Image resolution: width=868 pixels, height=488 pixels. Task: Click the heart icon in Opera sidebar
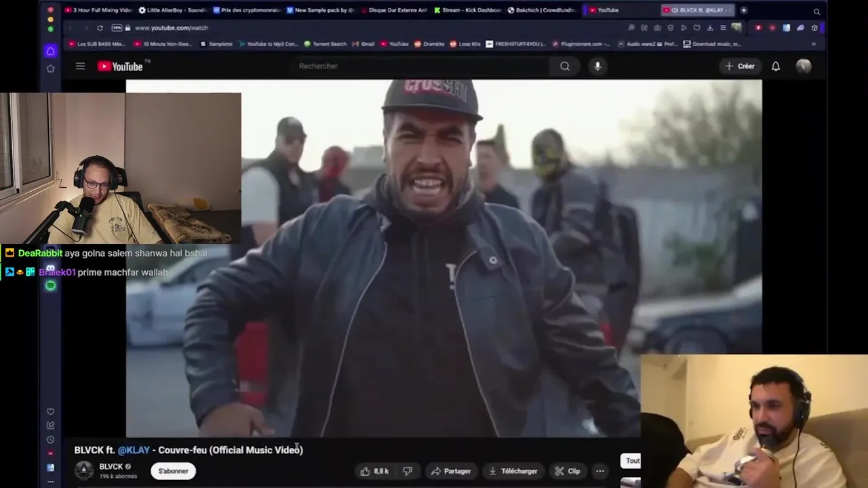point(50,411)
